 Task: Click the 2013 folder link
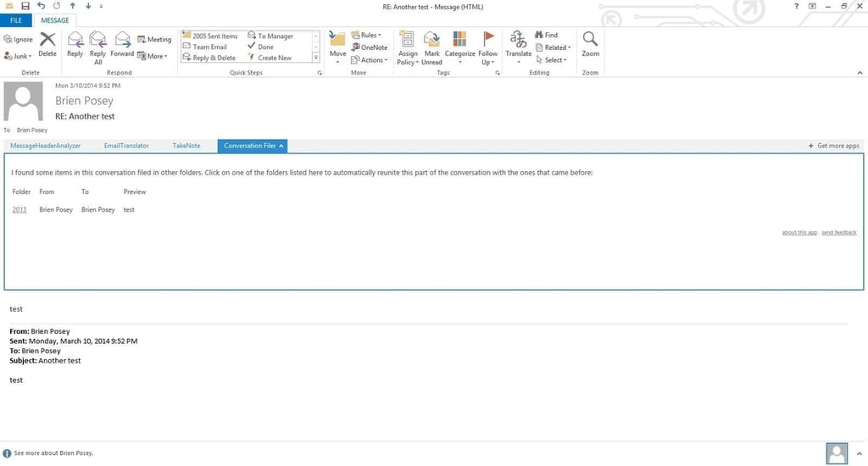(x=19, y=210)
